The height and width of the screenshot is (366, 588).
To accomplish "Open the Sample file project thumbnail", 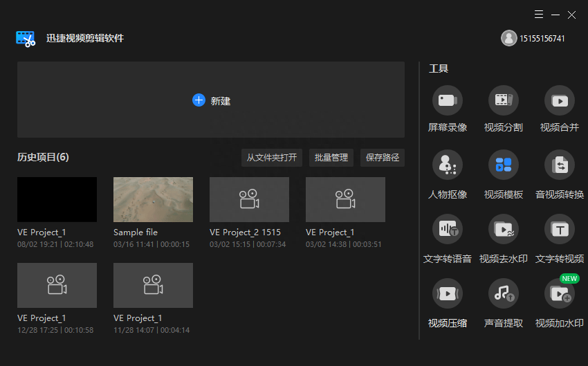I will [x=153, y=199].
